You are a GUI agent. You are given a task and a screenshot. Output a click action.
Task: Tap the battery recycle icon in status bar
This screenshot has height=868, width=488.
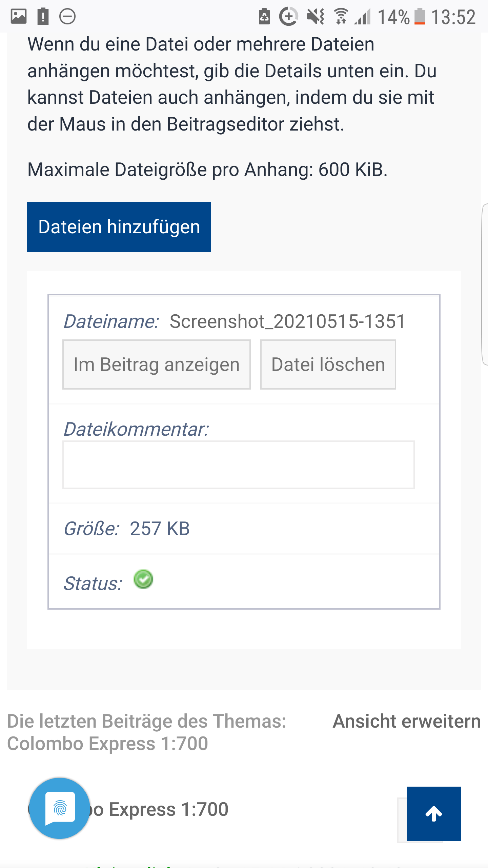pos(264,17)
